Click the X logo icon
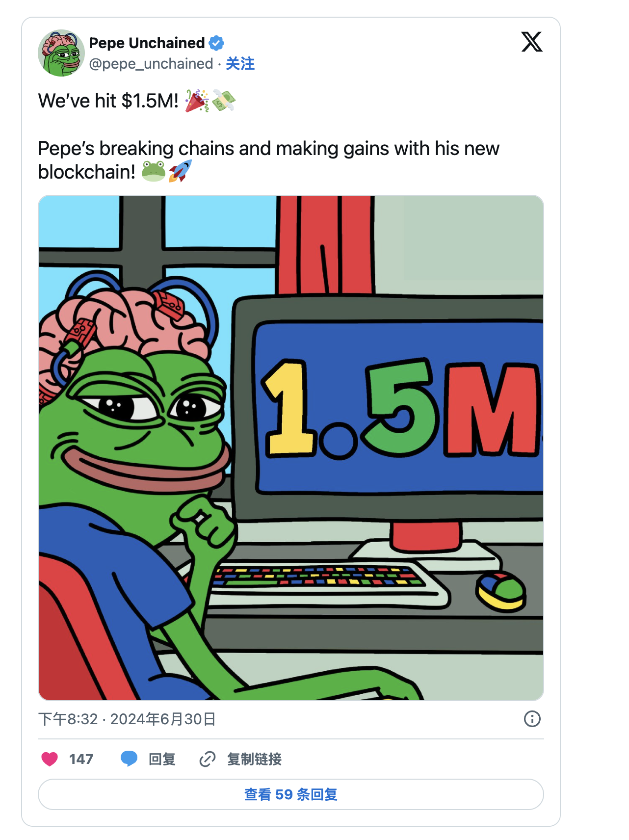Screen dimensions: 629x840 [x=532, y=42]
